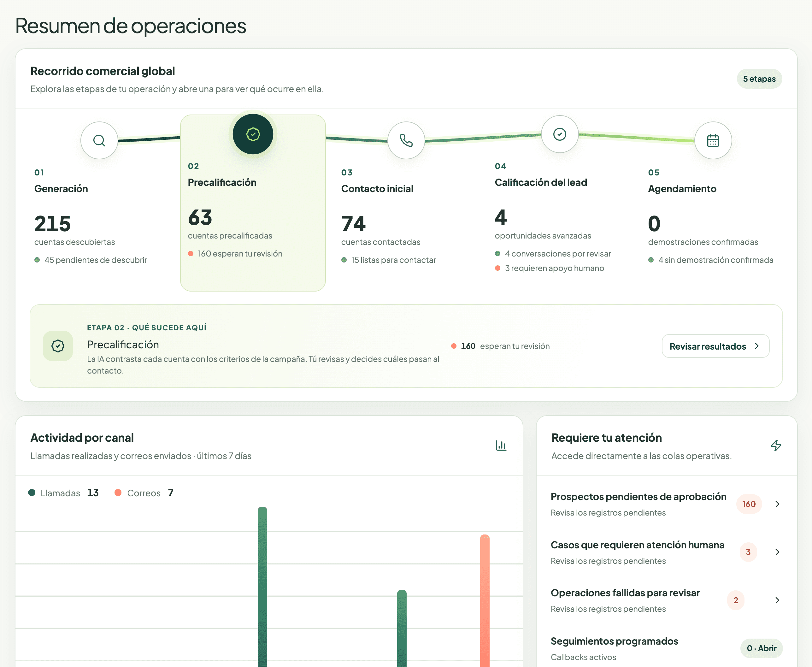Open the Agendamiento calendar icon
Viewport: 812px width, 667px height.
point(713,141)
